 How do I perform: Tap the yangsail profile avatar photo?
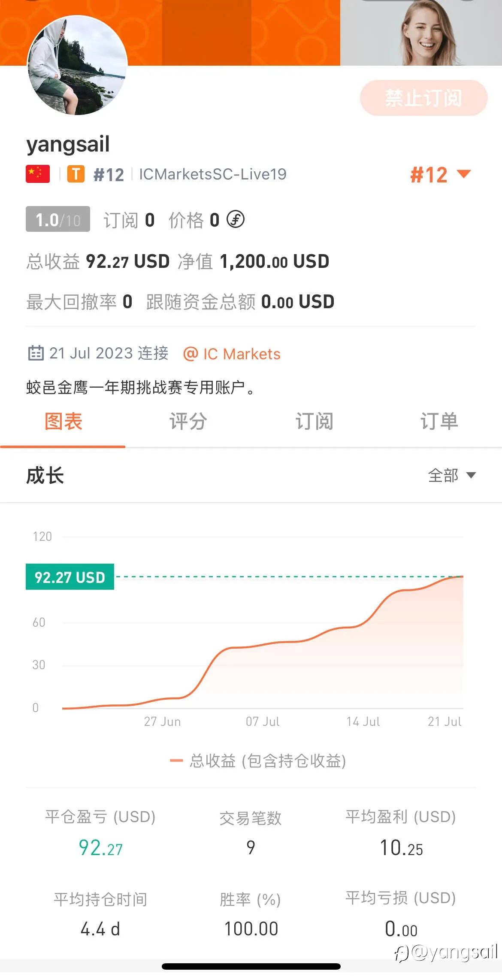click(77, 65)
